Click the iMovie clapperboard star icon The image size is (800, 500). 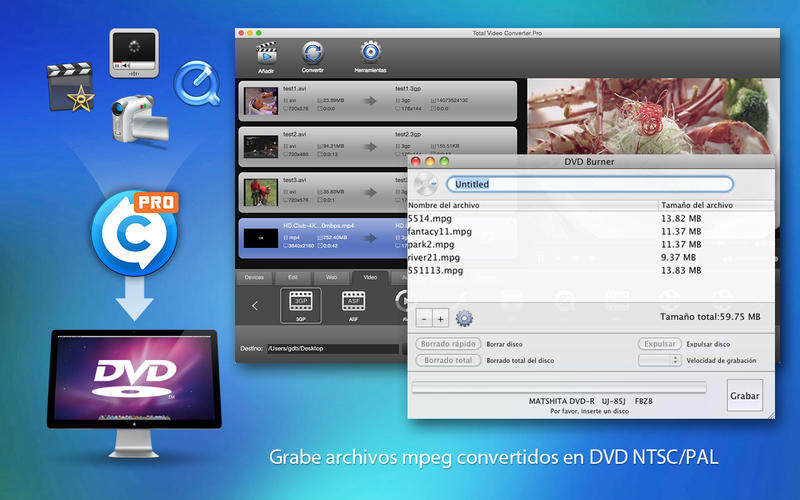pos(70,87)
